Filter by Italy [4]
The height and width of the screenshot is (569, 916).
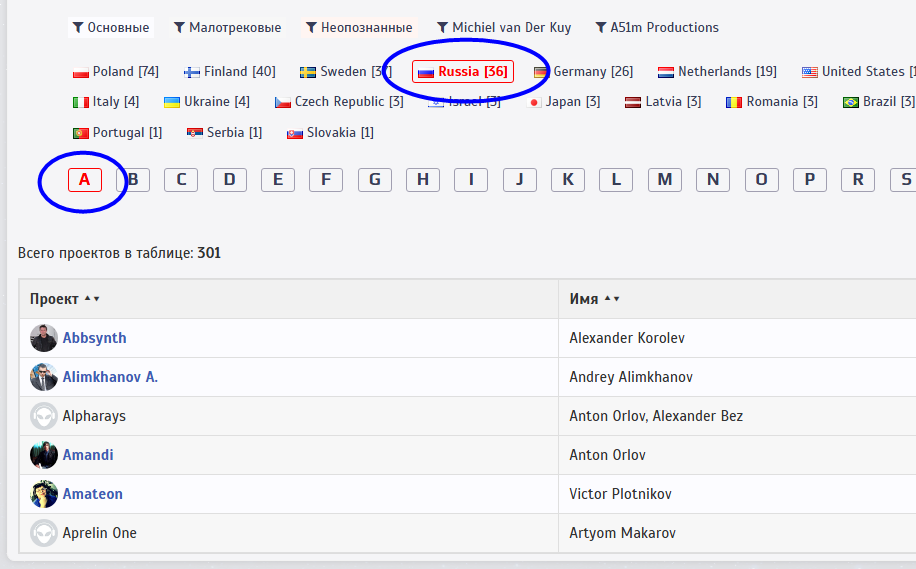(x=106, y=102)
